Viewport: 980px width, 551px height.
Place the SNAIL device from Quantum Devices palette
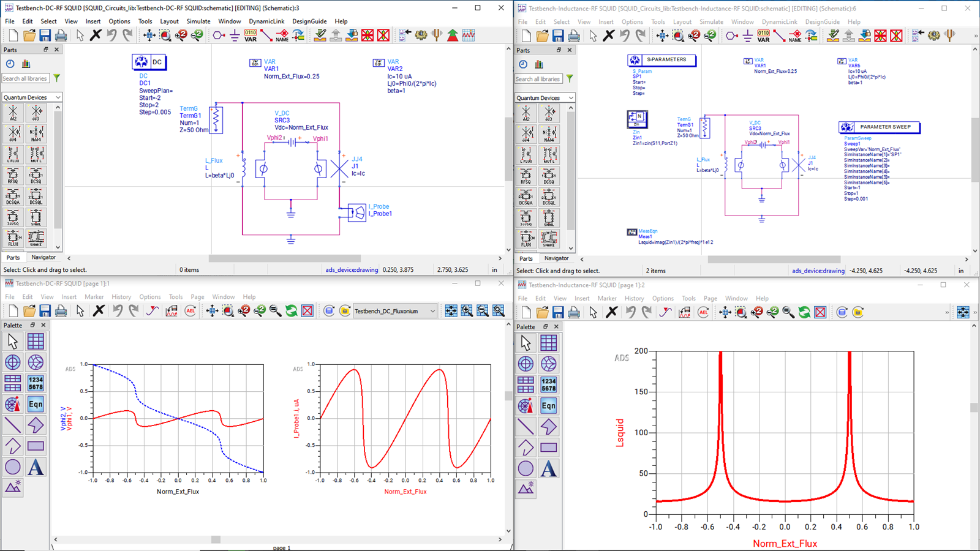37,217
